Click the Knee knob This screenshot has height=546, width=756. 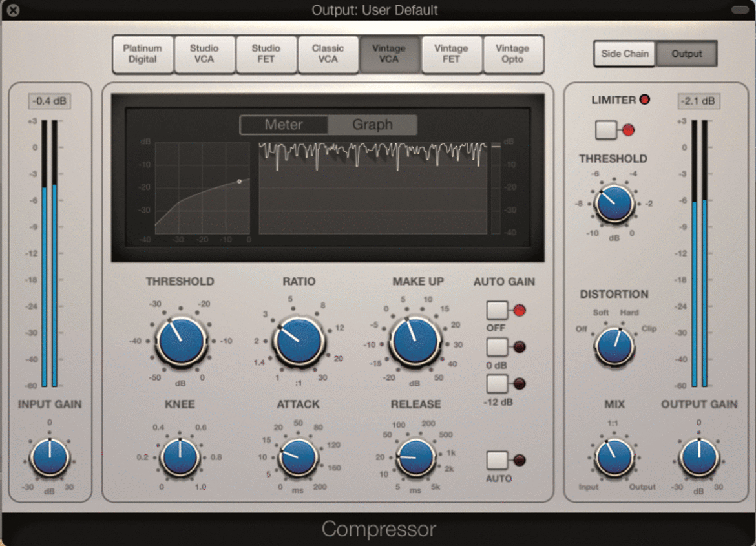pyautogui.click(x=180, y=457)
